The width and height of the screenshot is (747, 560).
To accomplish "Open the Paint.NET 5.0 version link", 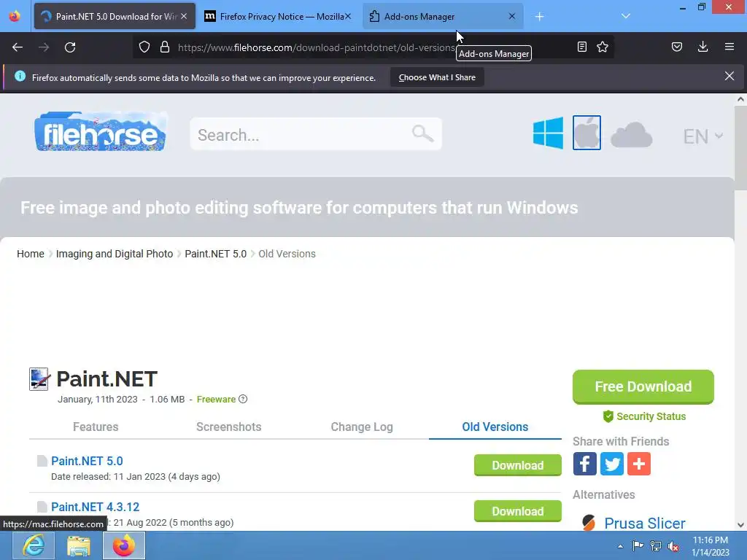I will click(87, 461).
